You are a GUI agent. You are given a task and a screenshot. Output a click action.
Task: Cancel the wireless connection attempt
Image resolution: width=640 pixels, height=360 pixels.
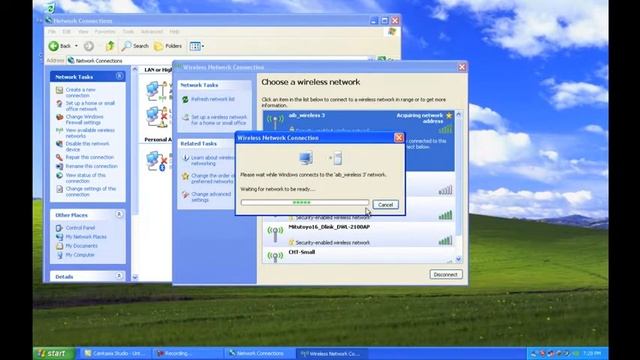coord(385,204)
